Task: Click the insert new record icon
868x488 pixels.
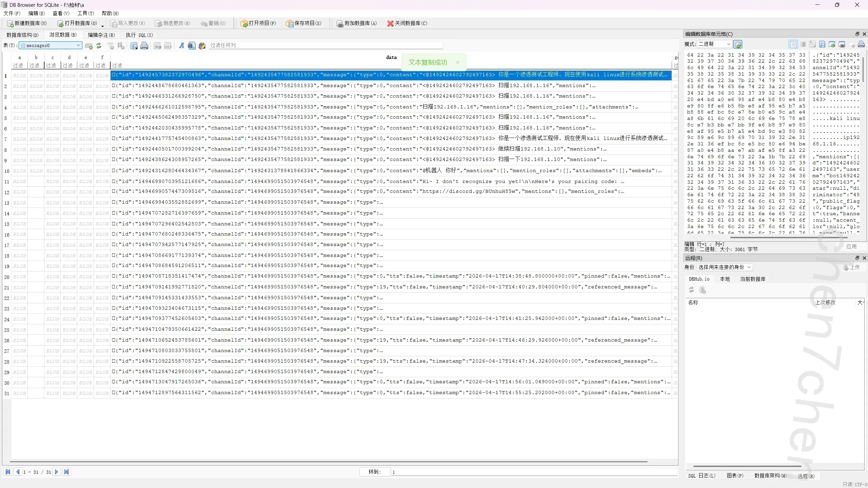Action: [x=89, y=46]
